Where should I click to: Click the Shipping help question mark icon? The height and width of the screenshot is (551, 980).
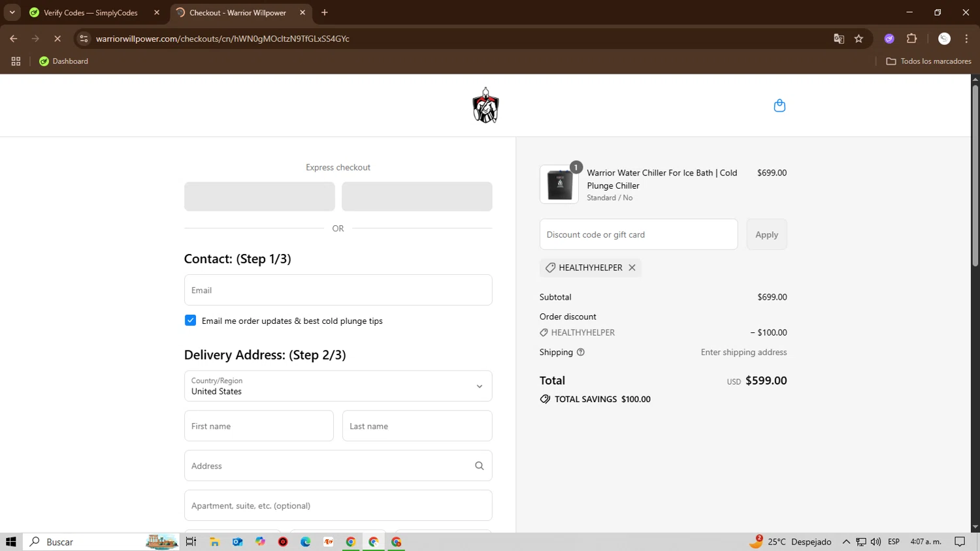[x=581, y=352]
